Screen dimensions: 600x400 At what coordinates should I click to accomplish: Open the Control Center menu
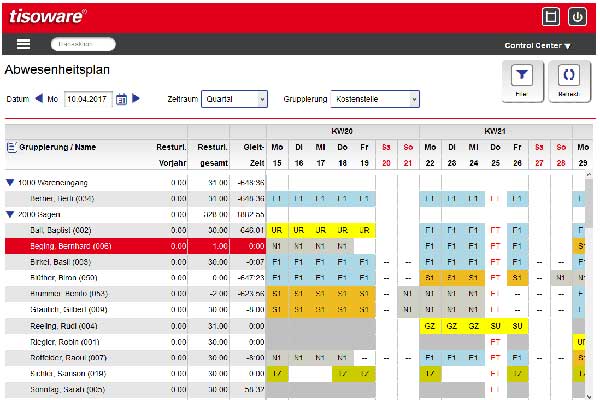pyautogui.click(x=537, y=45)
